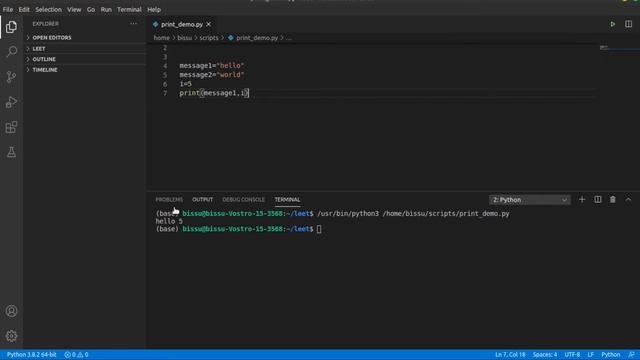640x360 pixels.
Task: Open the Testing flask view
Action: pos(11,152)
